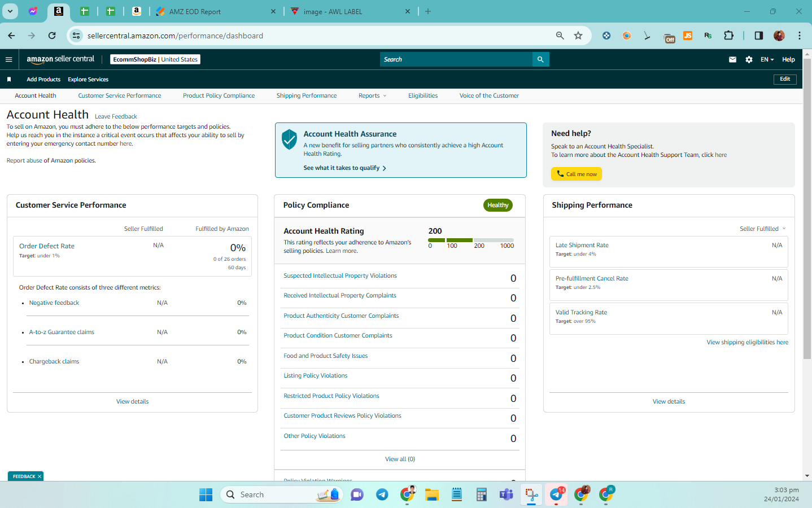The height and width of the screenshot is (508, 812).
Task: Click into the Seller Central search field
Action: tap(456, 59)
